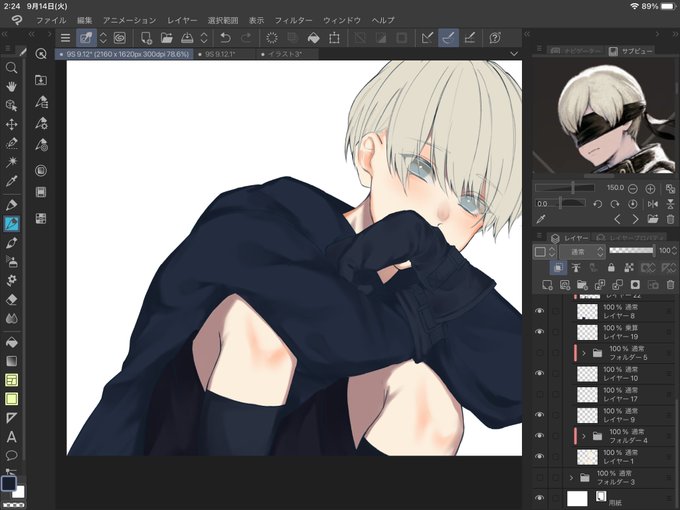This screenshot has height=510, width=680.
Task: Show hidden フォルダー 5
Action: click(x=539, y=353)
